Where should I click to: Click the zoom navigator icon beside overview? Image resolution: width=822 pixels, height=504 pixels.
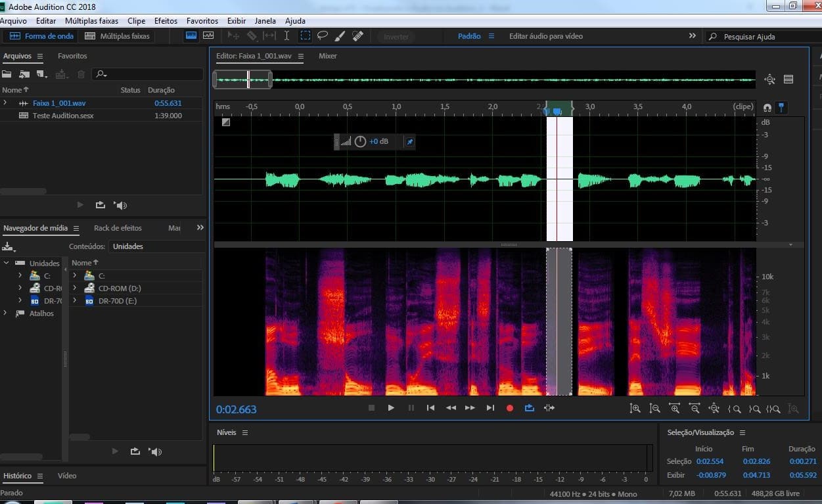click(x=769, y=80)
